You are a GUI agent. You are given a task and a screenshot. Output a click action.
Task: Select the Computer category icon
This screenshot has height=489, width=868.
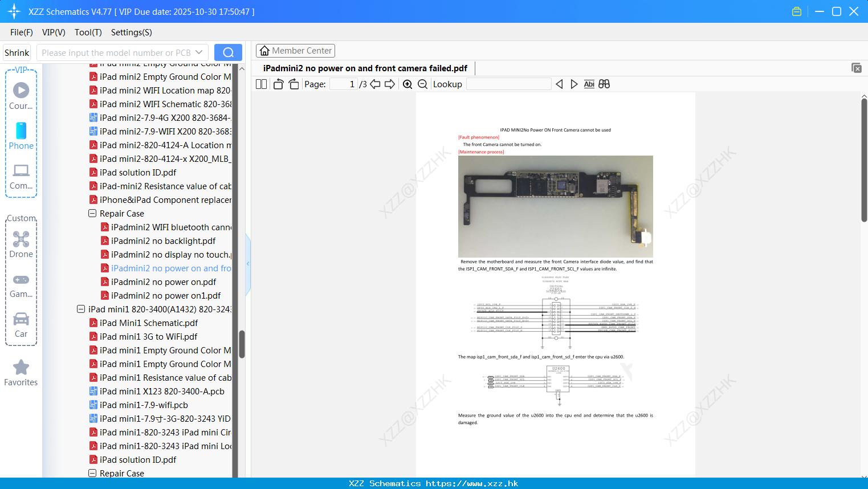[x=21, y=176]
